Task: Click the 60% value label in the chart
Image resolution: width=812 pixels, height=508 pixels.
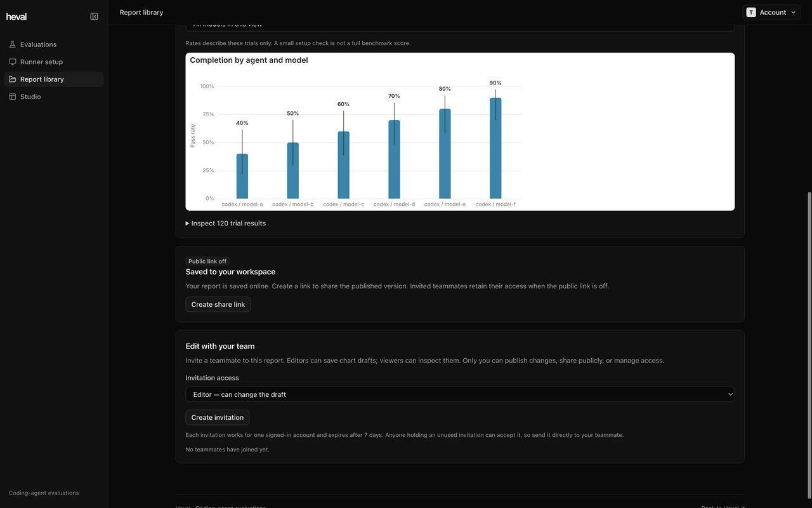Action: (343, 104)
